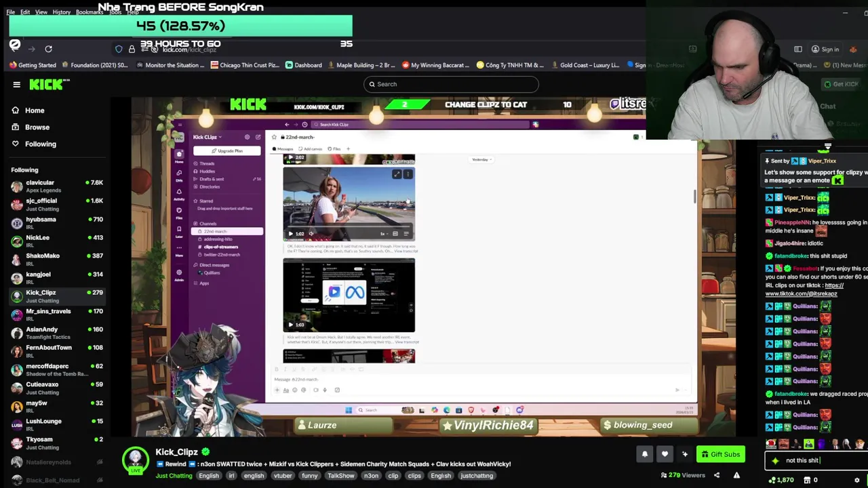Screen dimensions: 868x488
Task: Click the Get KICK button
Action: coord(841,84)
